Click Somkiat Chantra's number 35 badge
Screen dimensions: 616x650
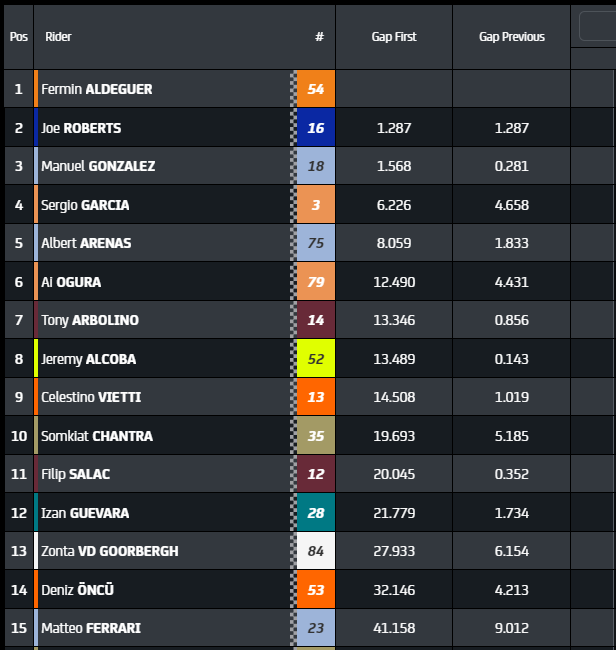coord(316,436)
